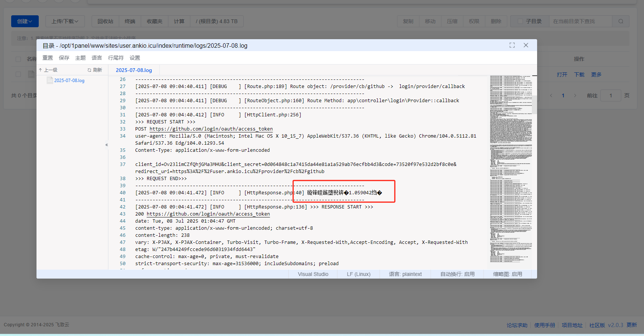Go to the previous page arrow
Viewport: 644px width, 336px height.
551,95
